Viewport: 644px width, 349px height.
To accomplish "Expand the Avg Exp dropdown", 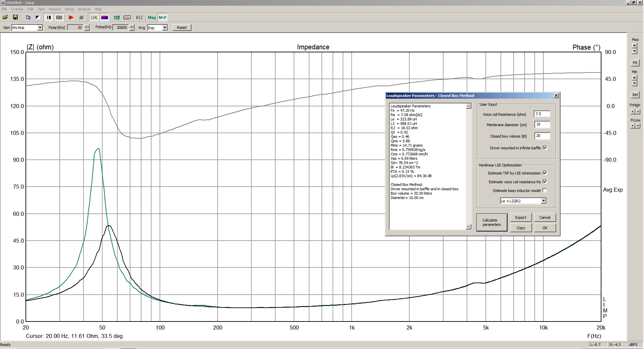I will (x=165, y=28).
